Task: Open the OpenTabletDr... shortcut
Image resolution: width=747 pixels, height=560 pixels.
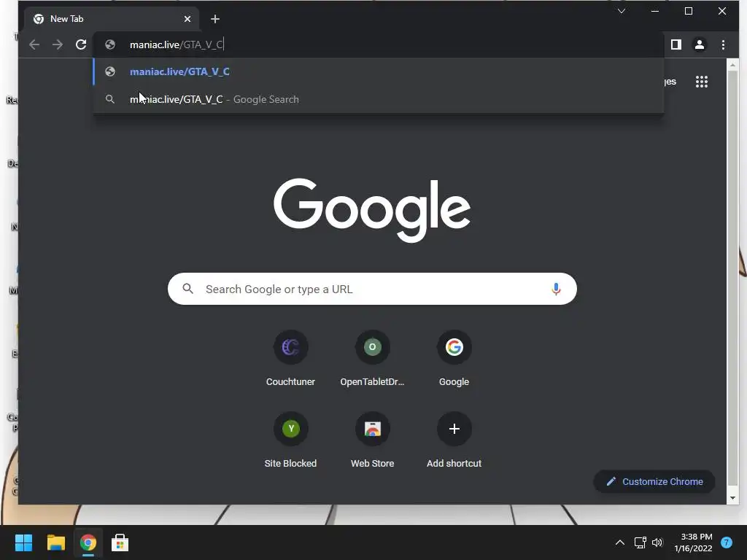Action: (372, 358)
